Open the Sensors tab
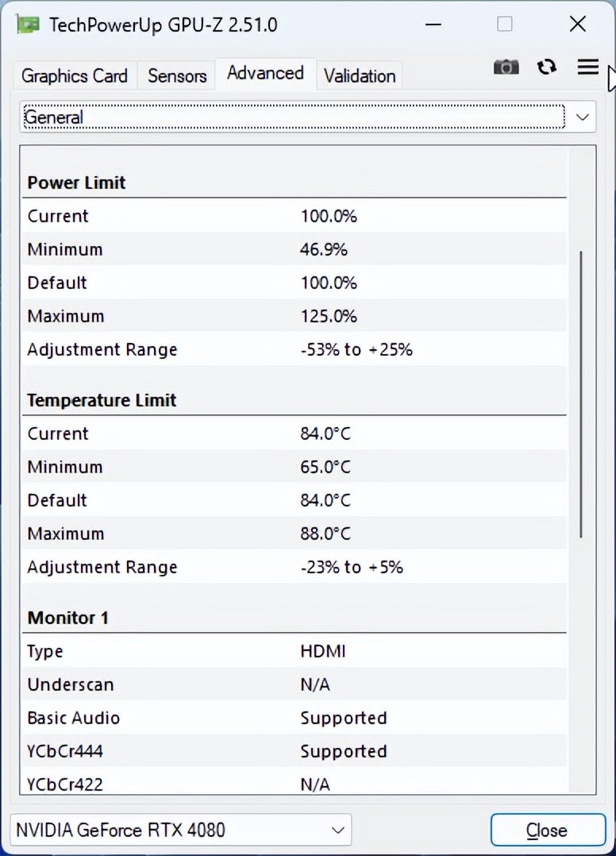The image size is (616, 856). (x=177, y=76)
